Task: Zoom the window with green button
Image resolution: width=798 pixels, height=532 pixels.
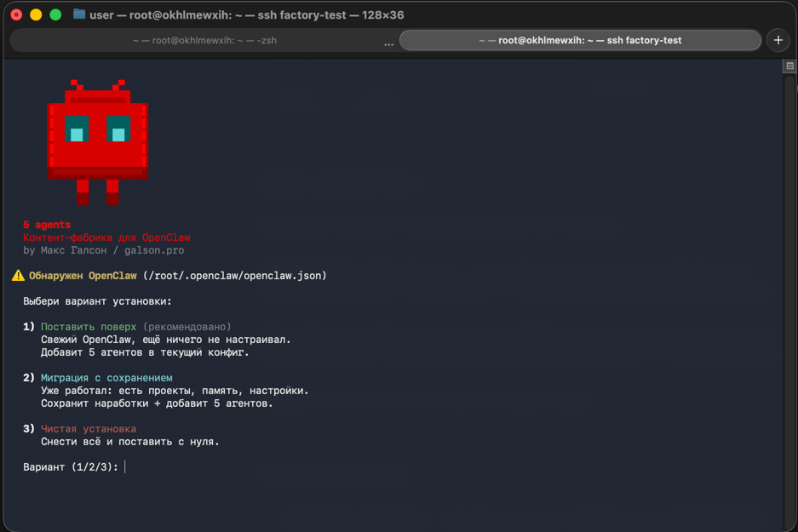Action: [x=55, y=14]
